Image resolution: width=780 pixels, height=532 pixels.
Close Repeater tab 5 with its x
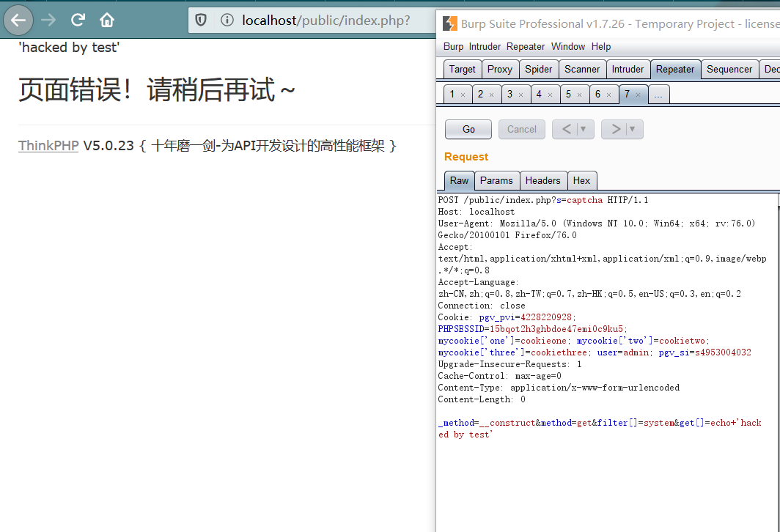(x=580, y=95)
